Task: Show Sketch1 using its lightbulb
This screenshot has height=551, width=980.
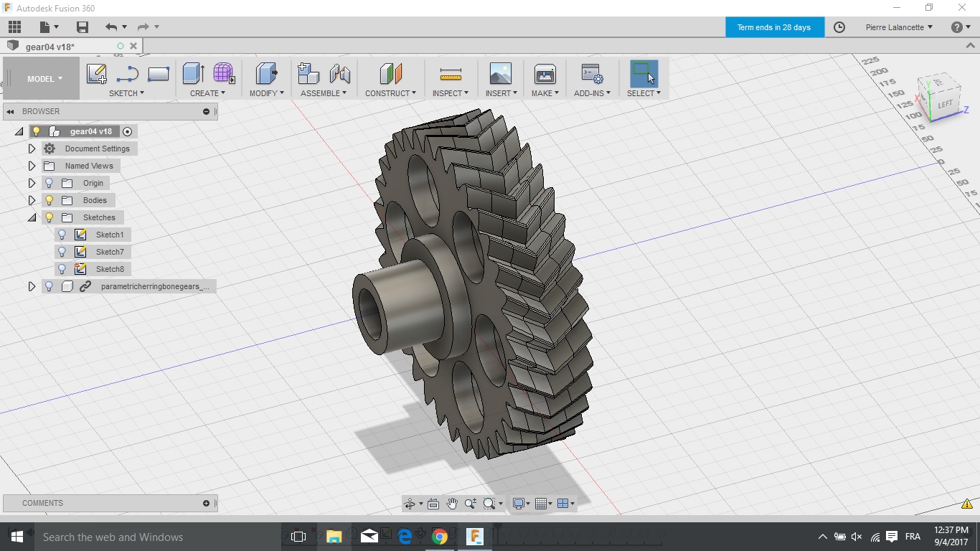Action: pyautogui.click(x=62, y=235)
